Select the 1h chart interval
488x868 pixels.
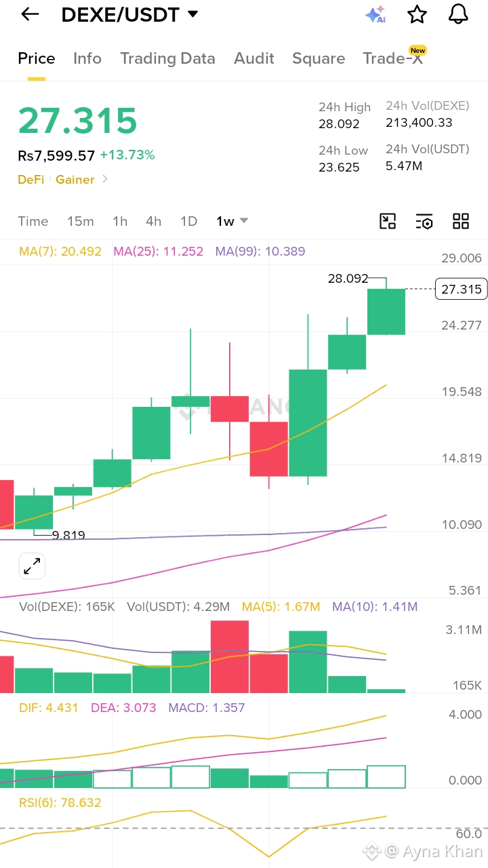tap(120, 221)
